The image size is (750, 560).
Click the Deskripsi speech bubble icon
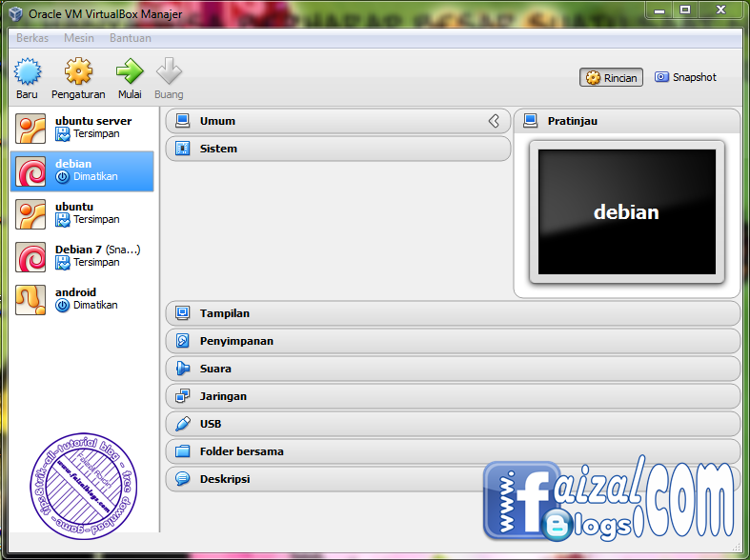(182, 479)
